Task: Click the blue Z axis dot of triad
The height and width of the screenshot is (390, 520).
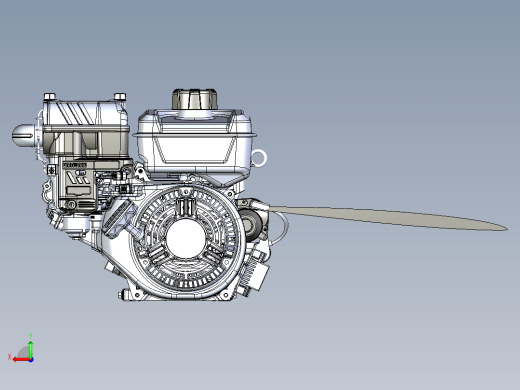Action: 31,360
